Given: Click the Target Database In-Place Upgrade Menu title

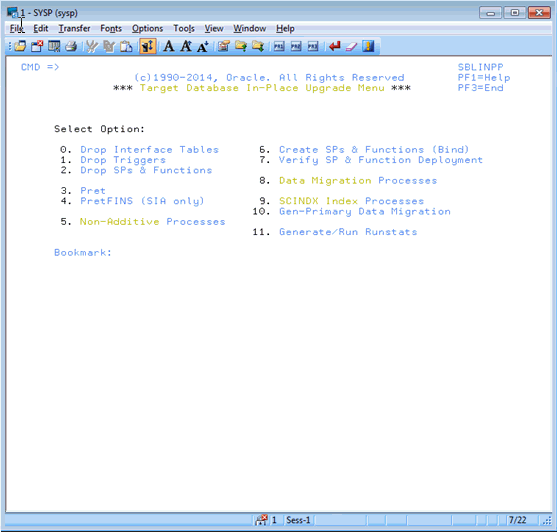Looking at the screenshot, I should [x=262, y=88].
